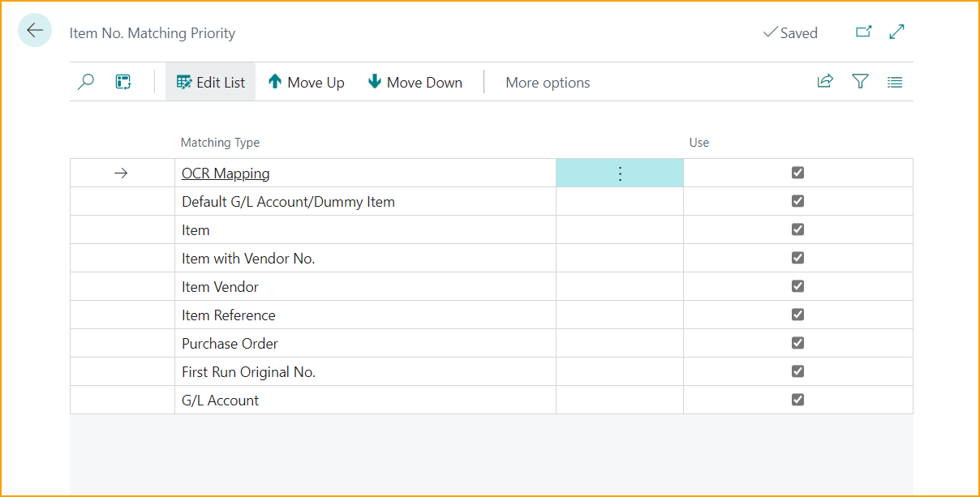Screen dimensions: 980x497
Task: Open the search magnifier icon
Action: tap(86, 82)
